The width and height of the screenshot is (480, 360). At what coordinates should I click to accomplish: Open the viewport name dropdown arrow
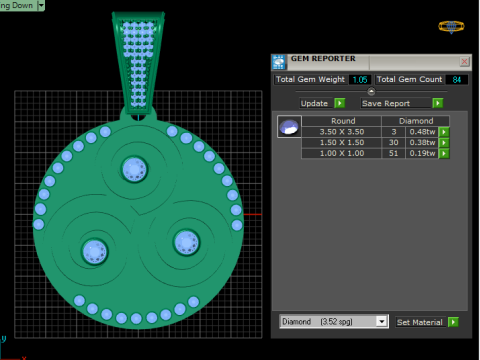pyautogui.click(x=41, y=5)
